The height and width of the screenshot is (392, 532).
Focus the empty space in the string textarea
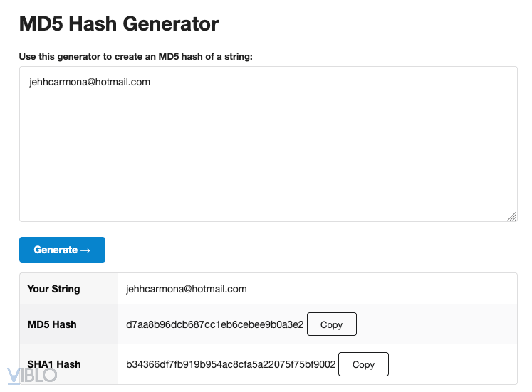268,157
